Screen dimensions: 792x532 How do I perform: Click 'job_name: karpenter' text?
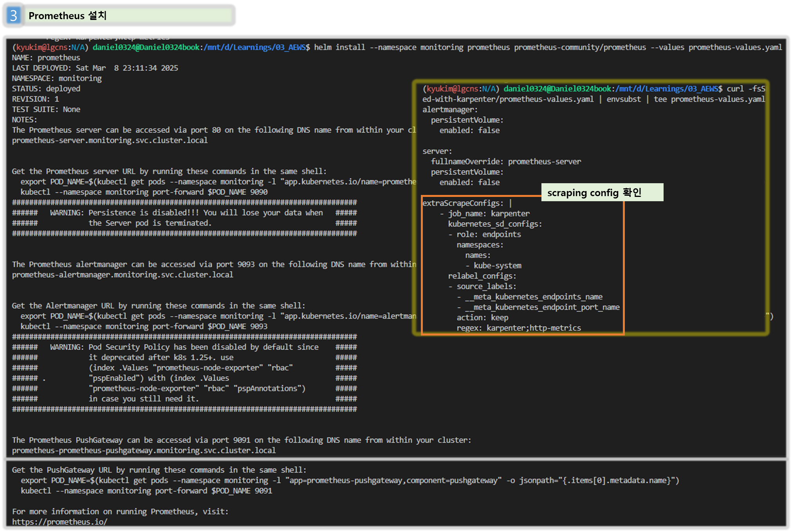[489, 214]
